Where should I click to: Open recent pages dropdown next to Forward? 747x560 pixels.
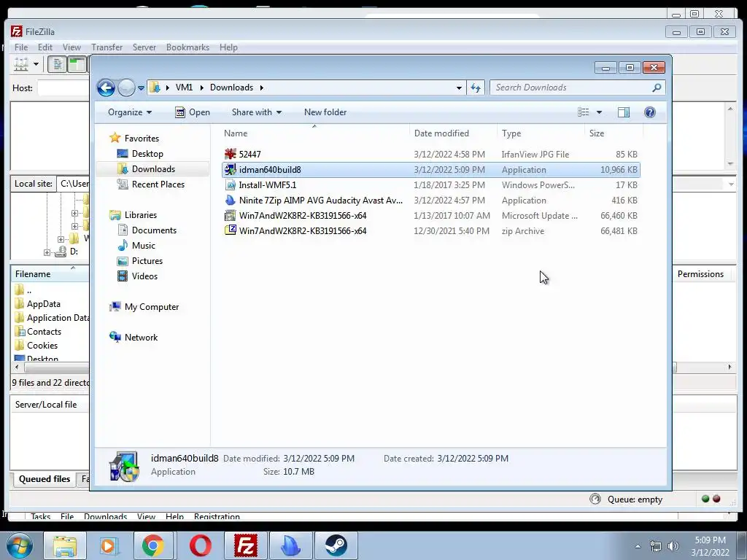click(141, 88)
